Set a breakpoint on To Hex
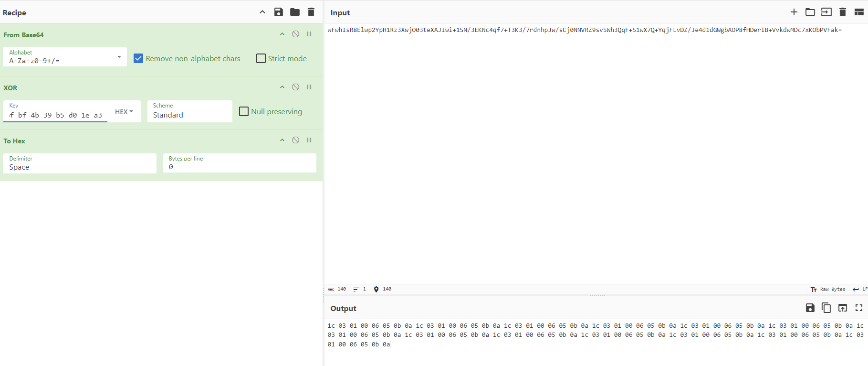This screenshot has width=868, height=366. [x=309, y=140]
